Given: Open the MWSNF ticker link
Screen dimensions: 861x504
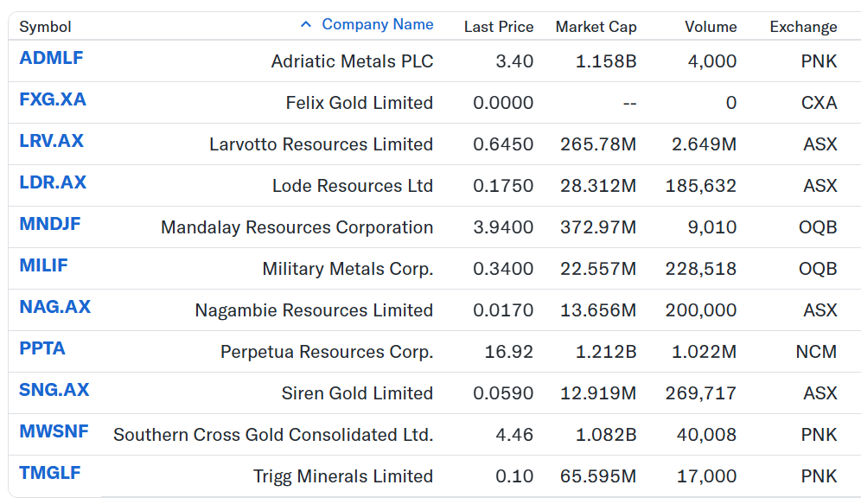Looking at the screenshot, I should tap(54, 431).
